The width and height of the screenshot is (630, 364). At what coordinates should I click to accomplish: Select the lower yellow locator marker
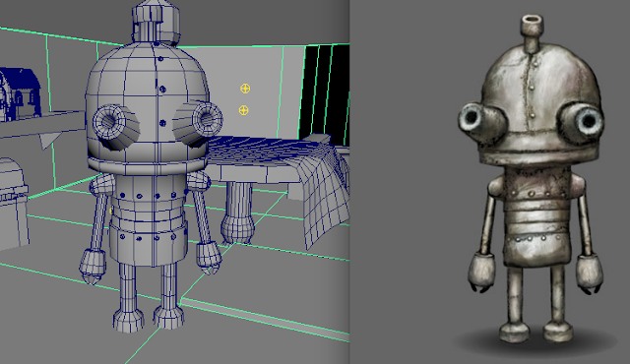(243, 110)
